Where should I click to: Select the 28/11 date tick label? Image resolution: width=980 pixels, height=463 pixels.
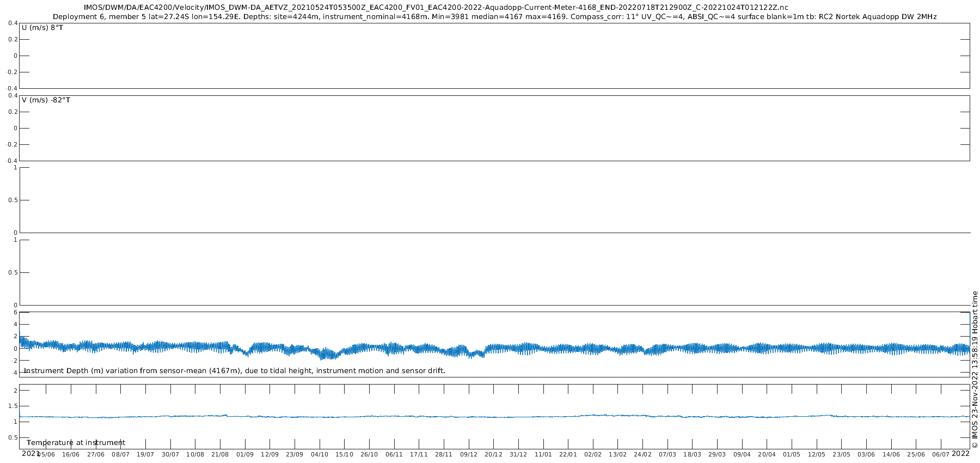444,454
